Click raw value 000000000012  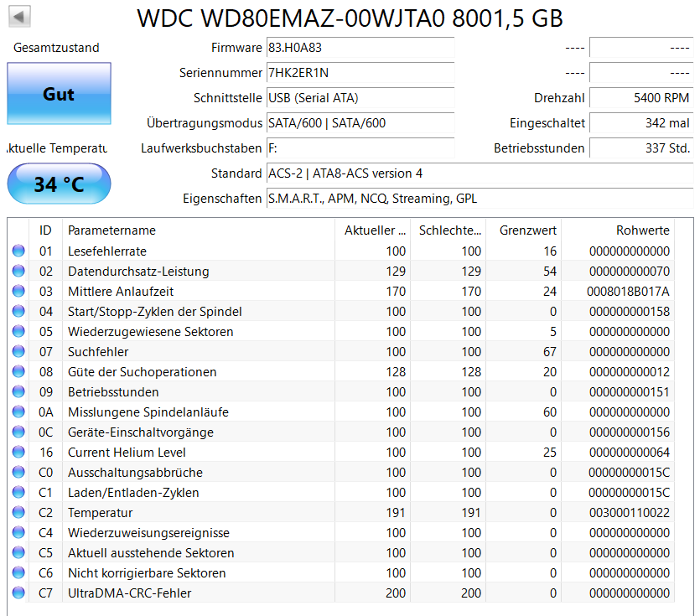pyautogui.click(x=630, y=371)
